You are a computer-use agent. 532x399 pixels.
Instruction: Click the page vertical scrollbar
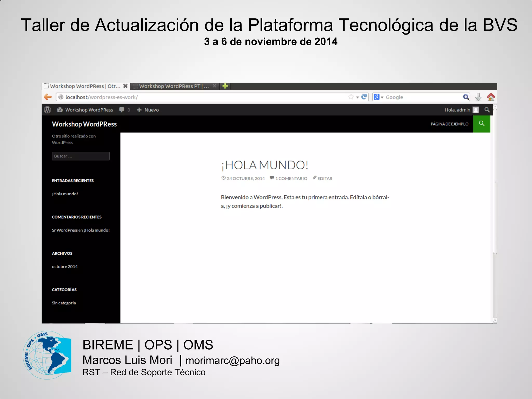pos(495,182)
